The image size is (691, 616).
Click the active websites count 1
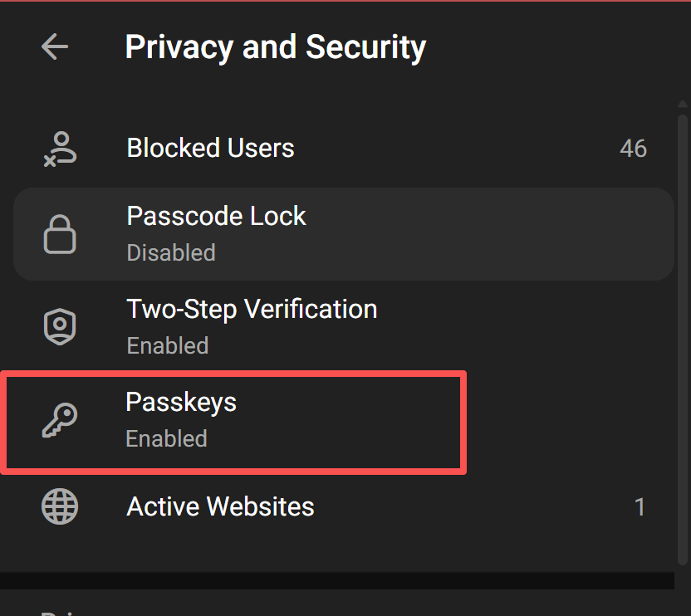(x=640, y=506)
